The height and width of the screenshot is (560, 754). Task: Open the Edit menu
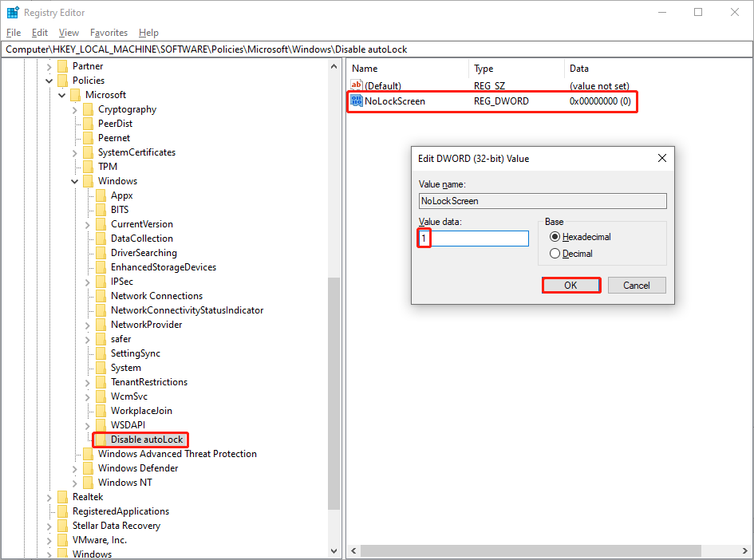[40, 33]
